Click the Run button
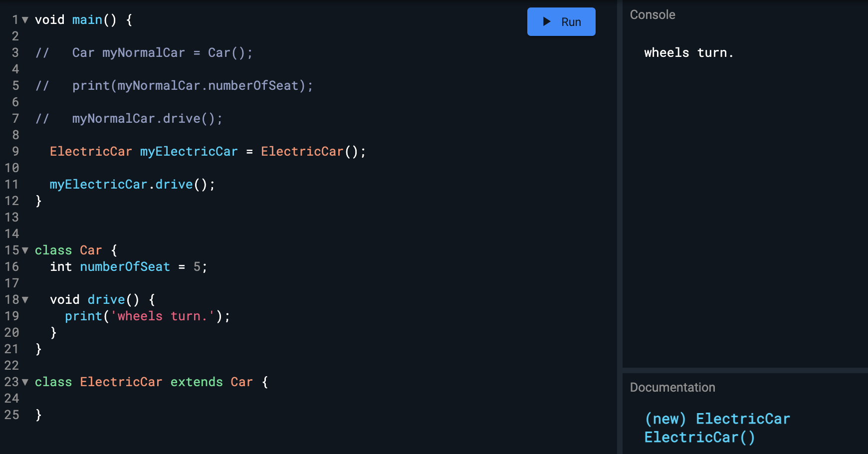Image resolution: width=868 pixels, height=454 pixels. point(561,21)
